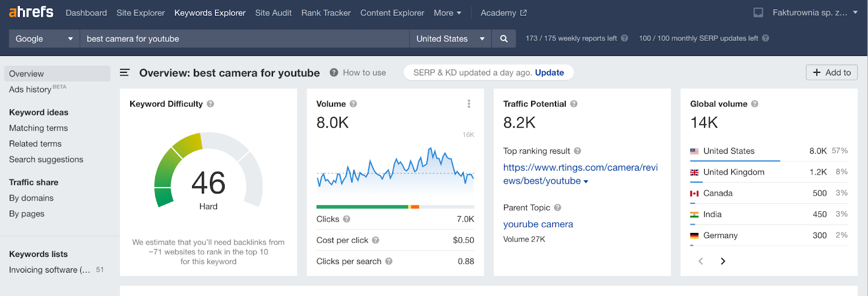This screenshot has height=296, width=868.
Task: Click Global volume help icon
Action: click(x=755, y=104)
